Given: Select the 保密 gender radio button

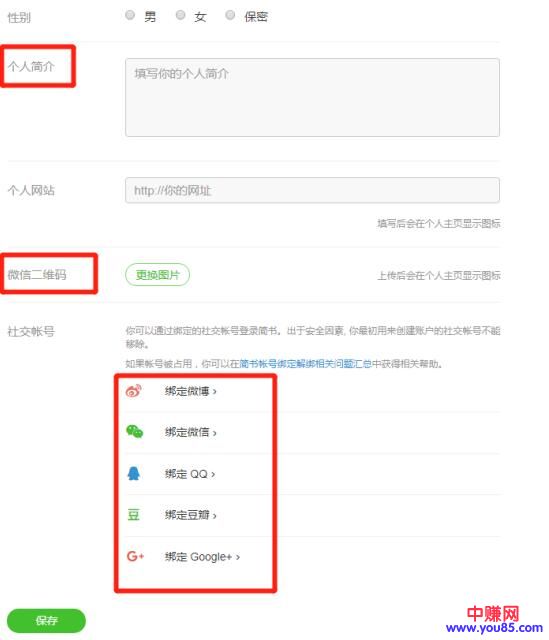Looking at the screenshot, I should click(x=230, y=15).
